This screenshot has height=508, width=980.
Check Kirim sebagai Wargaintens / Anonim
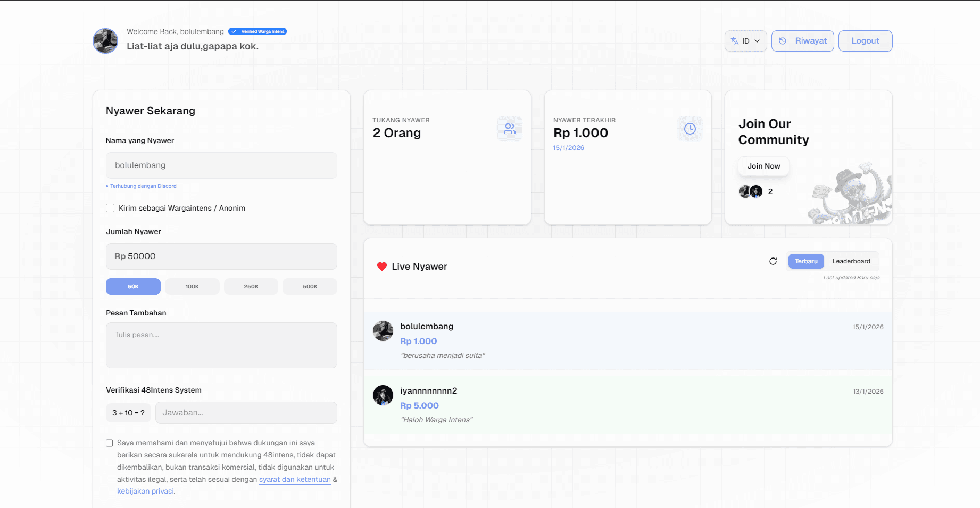(x=110, y=208)
